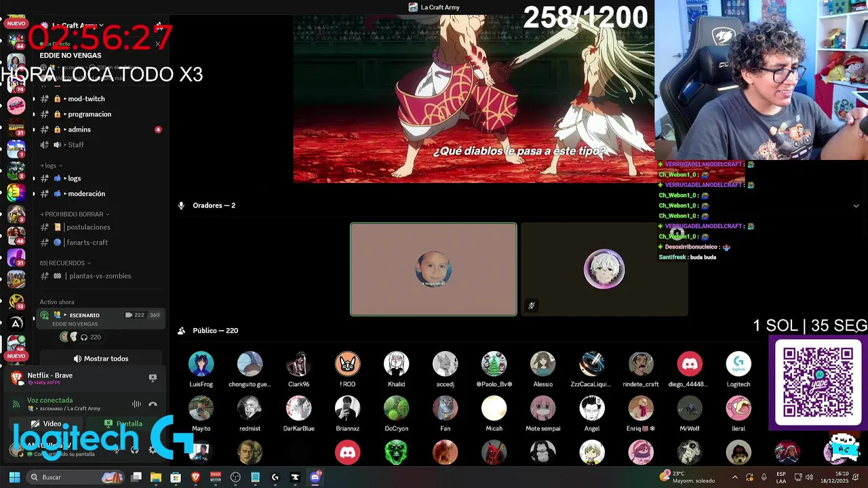Select the speaker tile with anime avatar
Viewport: 868px width, 488px height.
pyautogui.click(x=604, y=269)
